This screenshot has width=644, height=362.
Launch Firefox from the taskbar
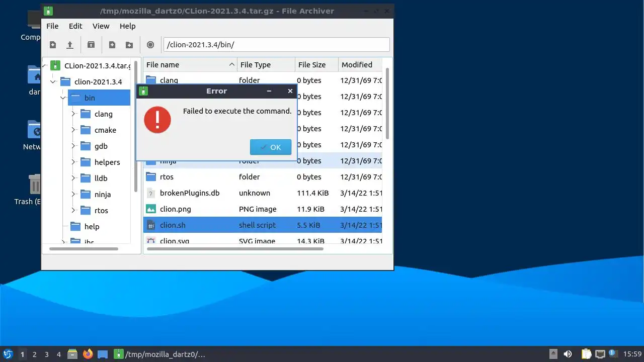[x=88, y=354]
